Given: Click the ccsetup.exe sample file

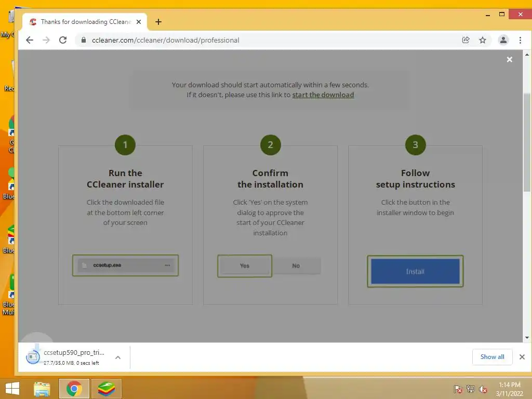Looking at the screenshot, I should (x=125, y=265).
